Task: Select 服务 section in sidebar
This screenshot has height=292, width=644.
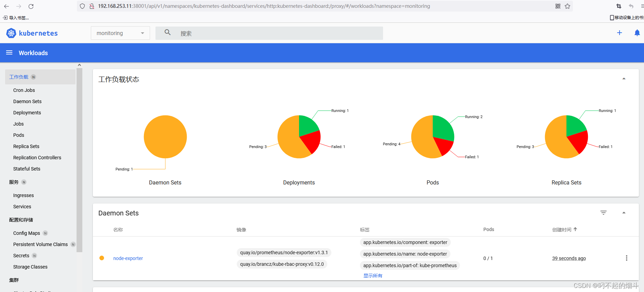Action: 14,182
